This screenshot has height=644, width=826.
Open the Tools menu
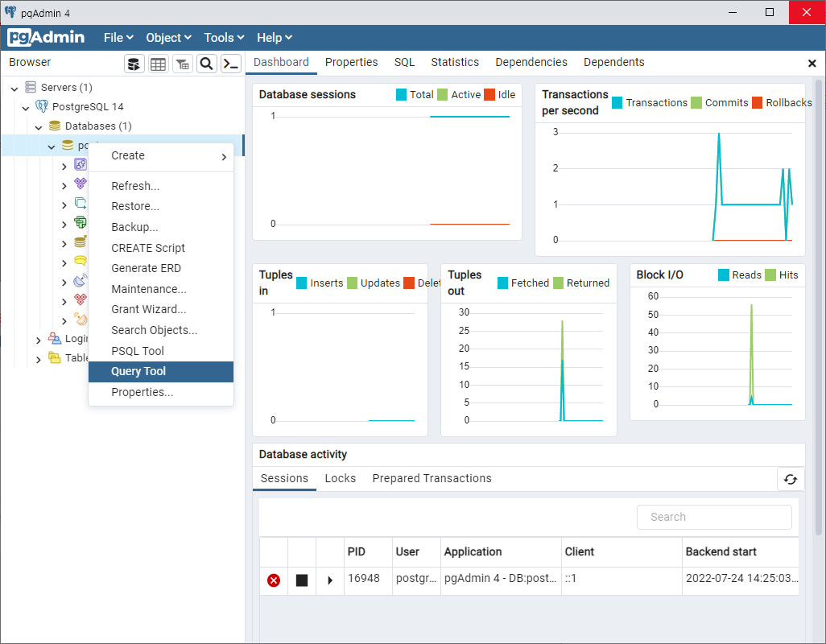click(225, 38)
